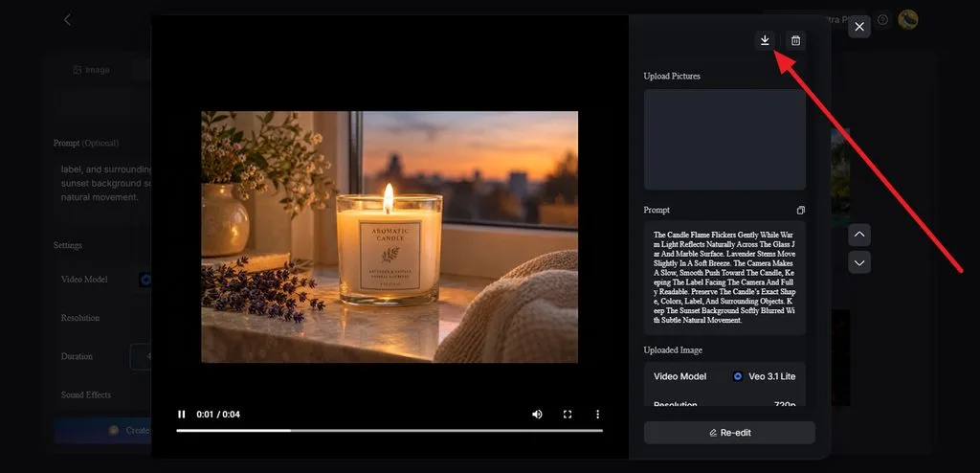980x473 pixels.
Task: Open video player more options menu
Action: (x=597, y=415)
